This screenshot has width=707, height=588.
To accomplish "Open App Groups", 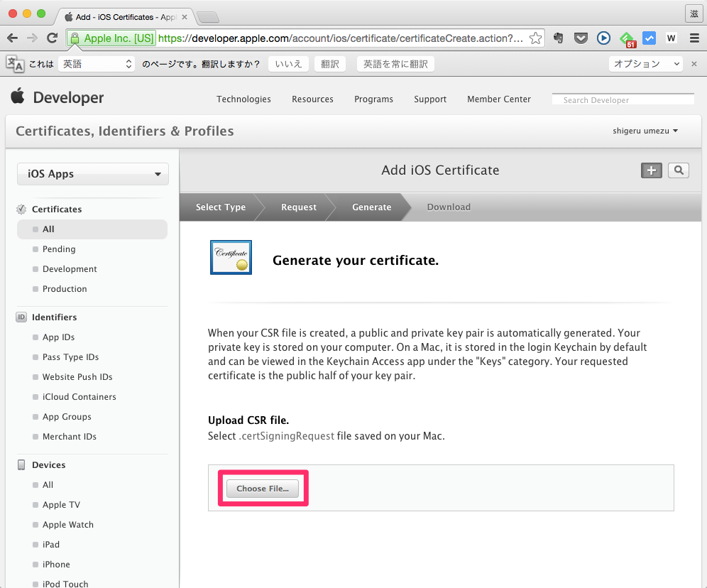I will (67, 417).
